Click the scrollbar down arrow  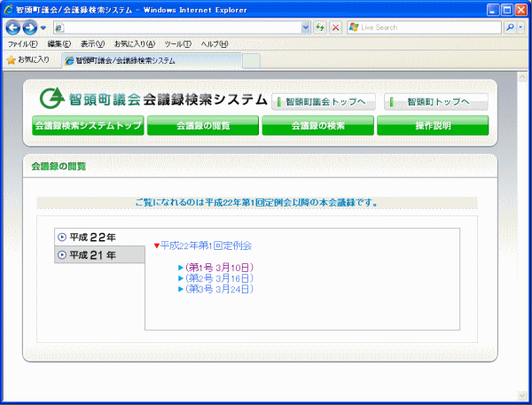(522, 395)
